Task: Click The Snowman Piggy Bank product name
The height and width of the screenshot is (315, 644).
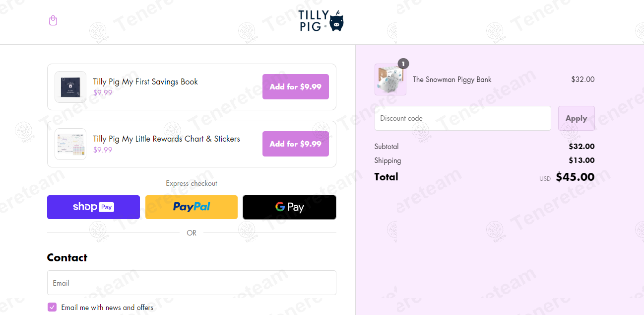Action: [x=452, y=79]
